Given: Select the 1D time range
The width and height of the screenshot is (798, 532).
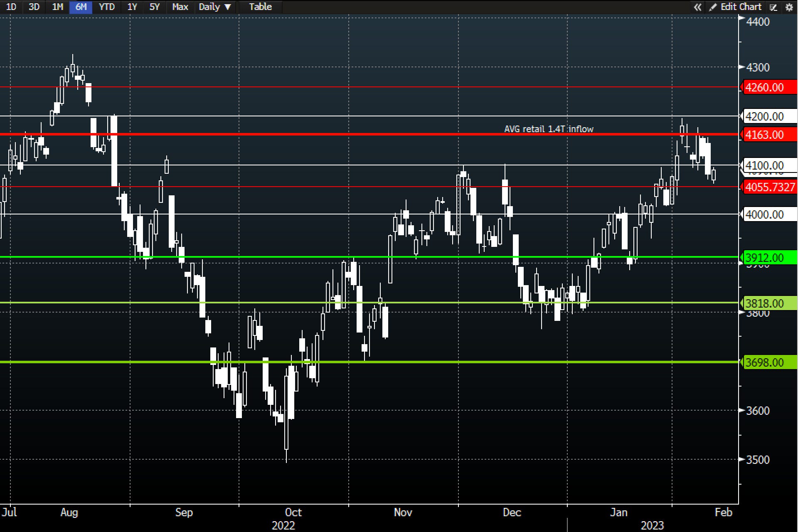Looking at the screenshot, I should coord(11,7).
